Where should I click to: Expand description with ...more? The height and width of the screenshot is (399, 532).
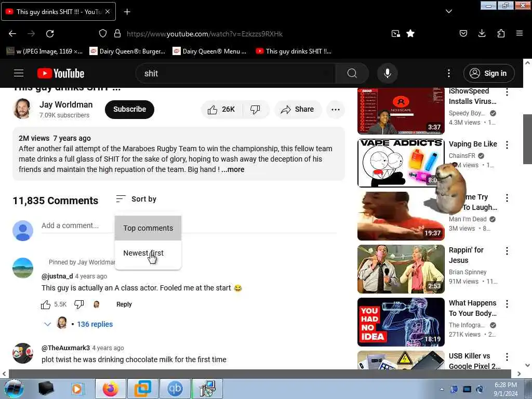[x=233, y=170]
